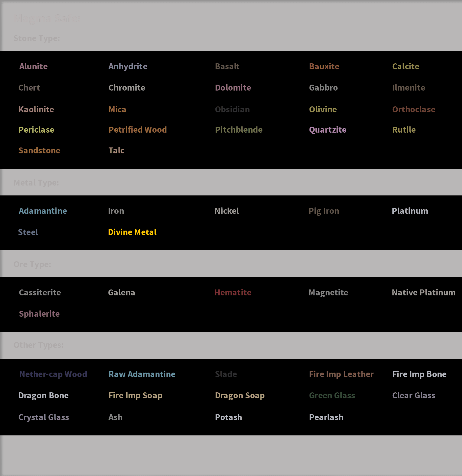Select the Nickel link

[227, 211]
